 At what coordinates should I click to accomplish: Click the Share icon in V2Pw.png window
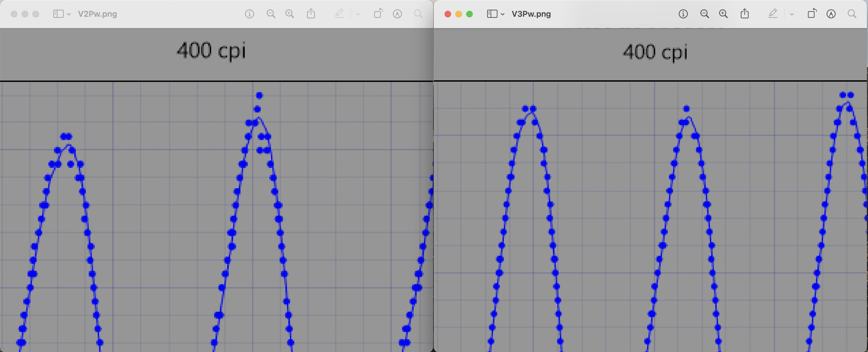(x=311, y=14)
